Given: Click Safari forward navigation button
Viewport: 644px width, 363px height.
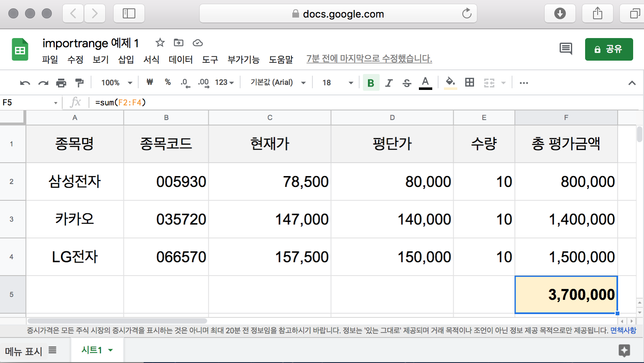Looking at the screenshot, I should [95, 14].
